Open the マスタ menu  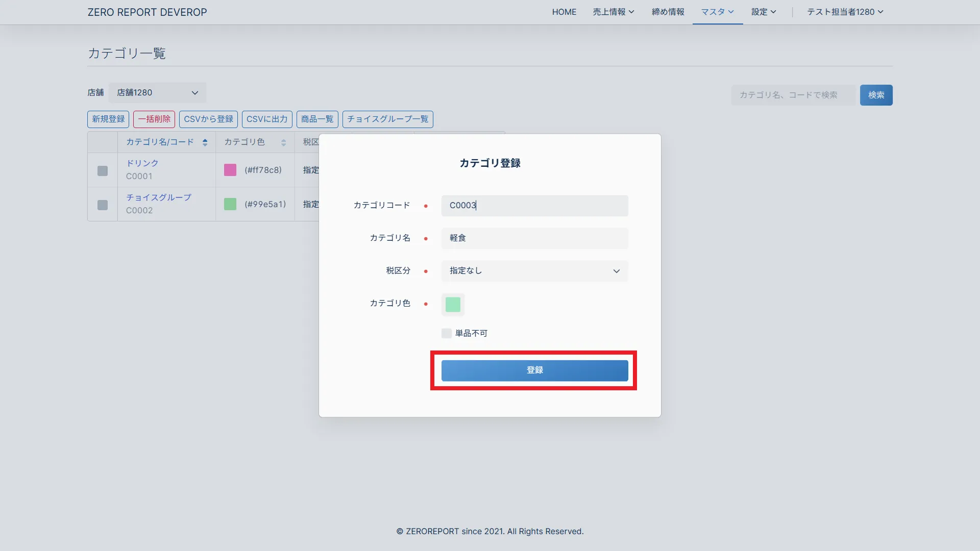coord(717,12)
